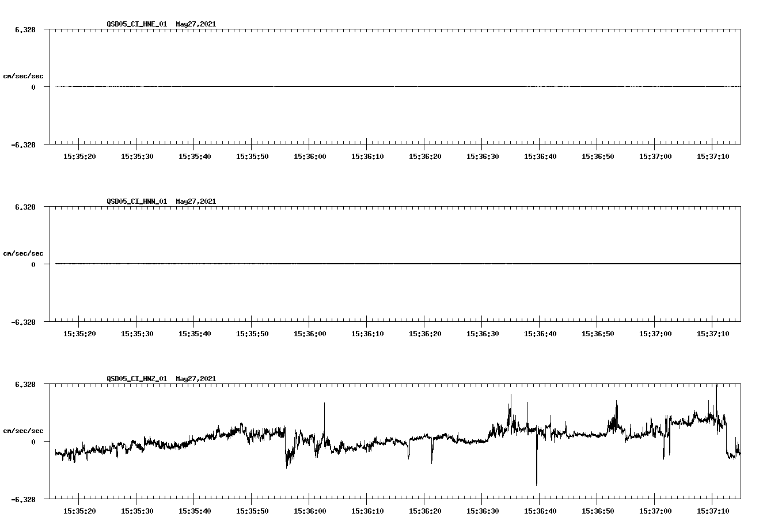Image resolution: width=782 pixels, height=532 pixels.
Task: Click the cm/sec/sec unit label on top plot
Action: 24,75
